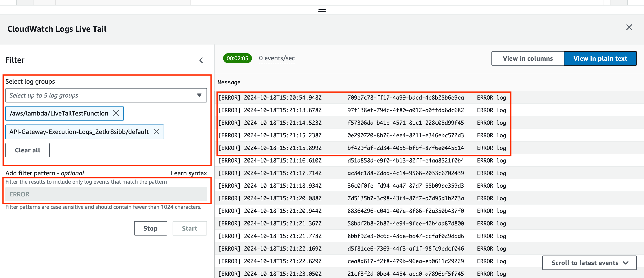Click the hamburger divider at the top
This screenshot has width=644, height=278.
click(322, 10)
